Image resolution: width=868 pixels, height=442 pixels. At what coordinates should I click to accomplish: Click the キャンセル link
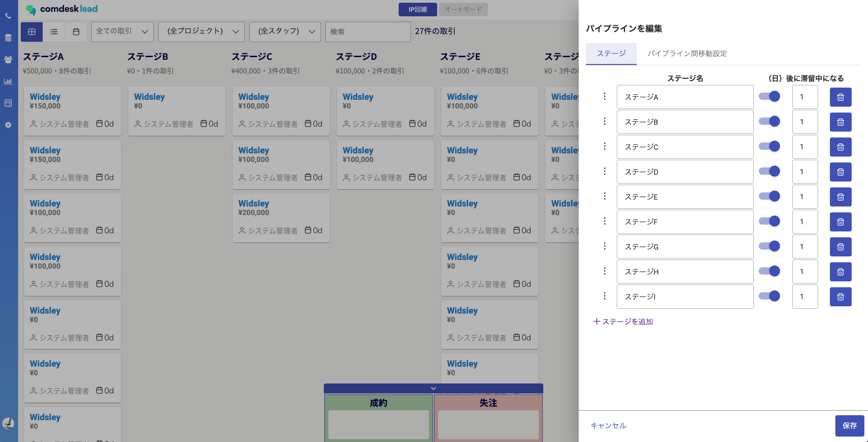608,426
